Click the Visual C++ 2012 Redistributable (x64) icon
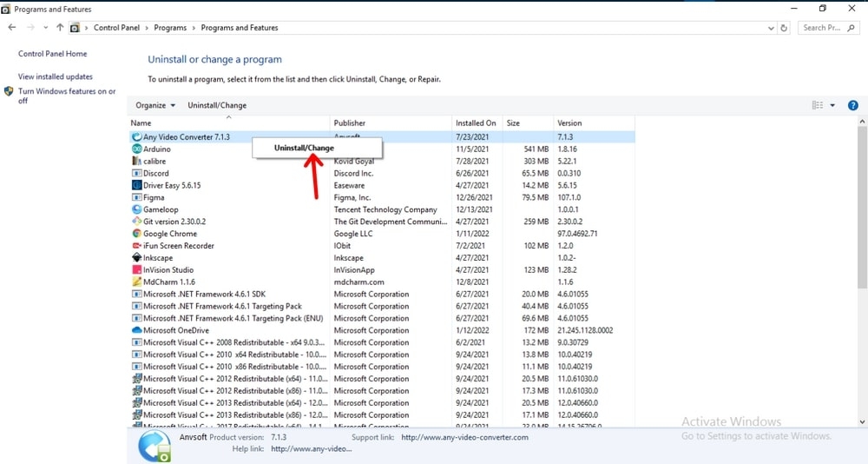Viewport: 868px width, 464px height. (x=137, y=379)
